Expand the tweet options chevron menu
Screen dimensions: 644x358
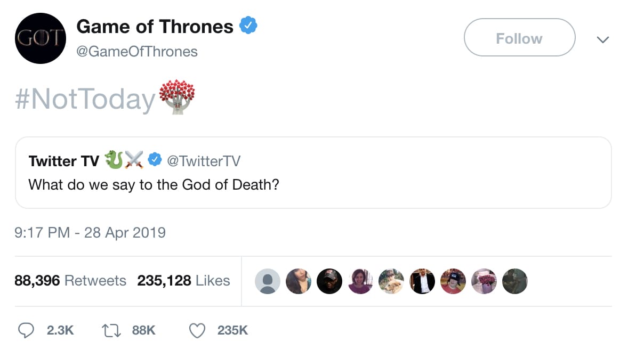coord(602,39)
